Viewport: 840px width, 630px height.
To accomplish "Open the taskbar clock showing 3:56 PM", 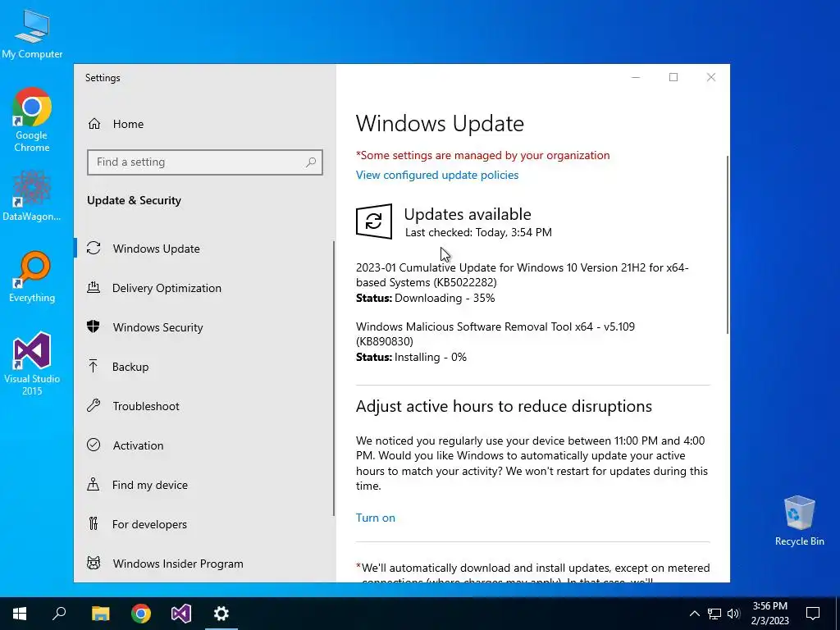I will (x=769, y=614).
